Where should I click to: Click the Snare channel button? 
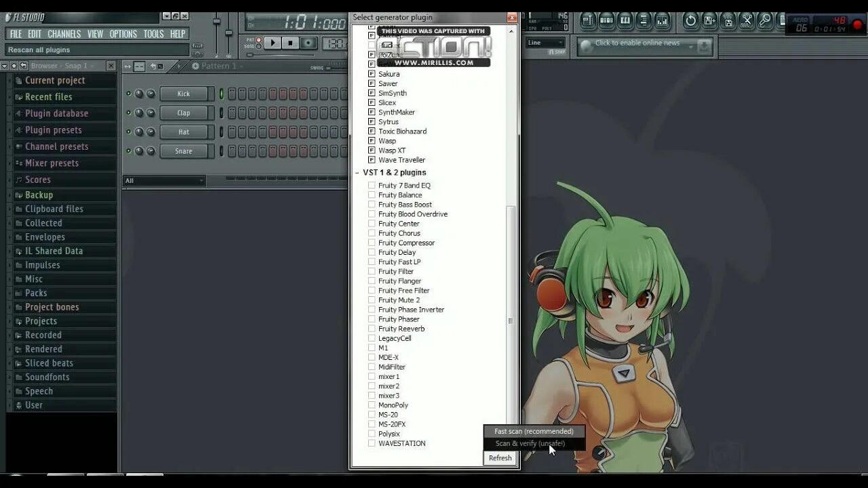click(x=184, y=150)
